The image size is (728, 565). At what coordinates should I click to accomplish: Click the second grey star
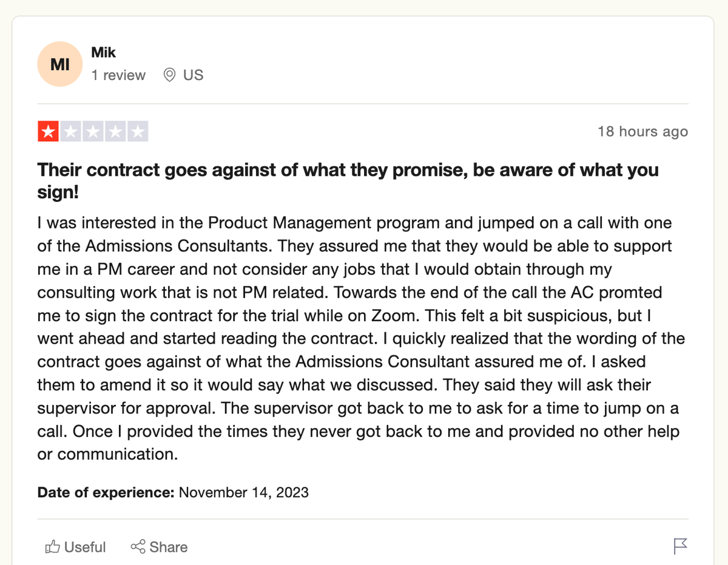(70, 132)
